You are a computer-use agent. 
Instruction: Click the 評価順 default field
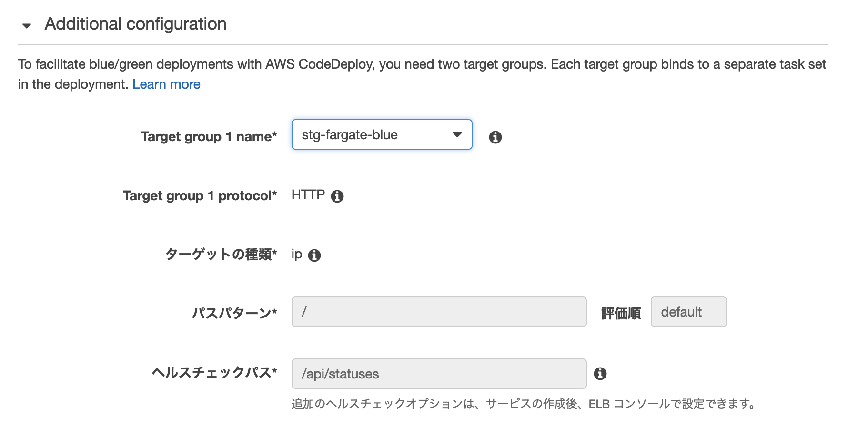tap(688, 312)
